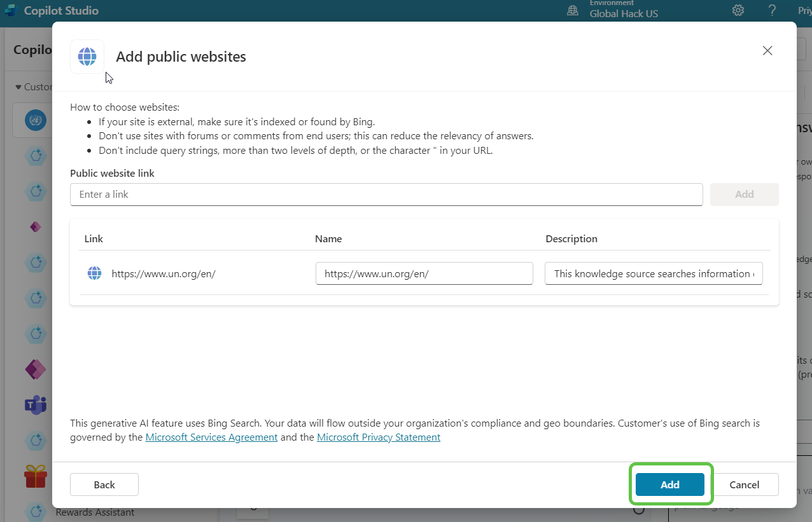812x522 pixels.
Task: Select the Microsoft Teams icon in the sidebar
Action: [36, 404]
